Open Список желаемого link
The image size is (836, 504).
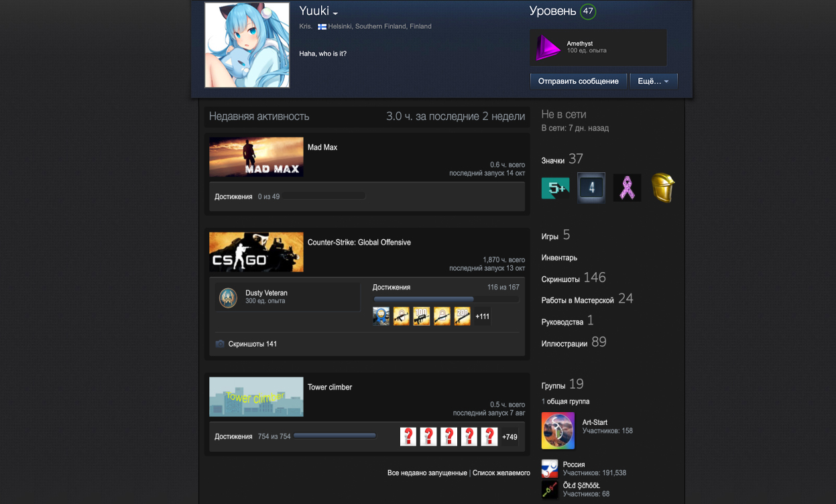501,473
